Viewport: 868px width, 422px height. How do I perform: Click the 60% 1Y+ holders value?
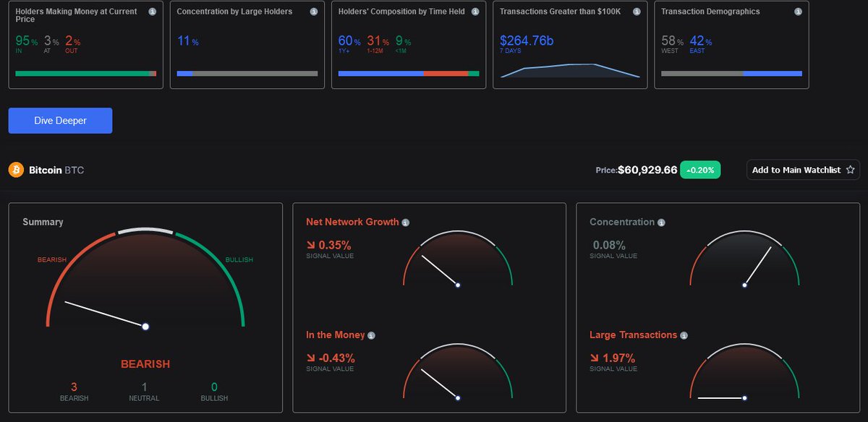349,41
